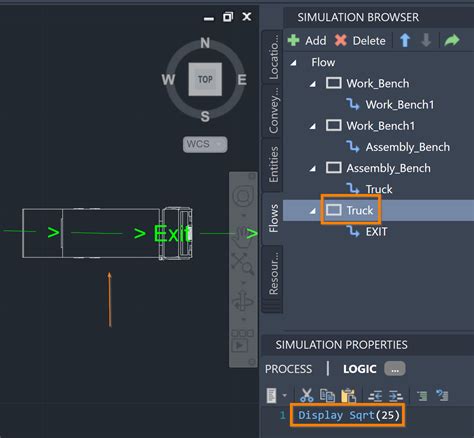Image resolution: width=474 pixels, height=438 pixels.
Task: Select the Work_Bench1 route under Work_Bench
Action: pos(400,105)
